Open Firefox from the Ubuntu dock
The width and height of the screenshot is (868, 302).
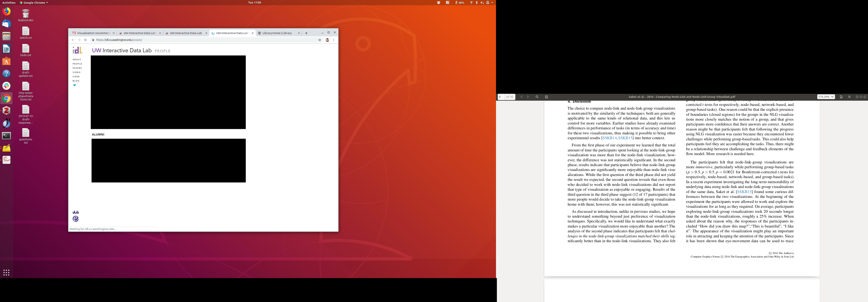coord(6,11)
